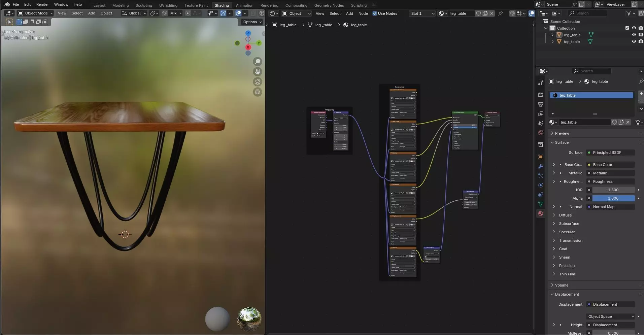Open the Render menu
Viewport: 644px width, 335px height.
click(42, 4)
